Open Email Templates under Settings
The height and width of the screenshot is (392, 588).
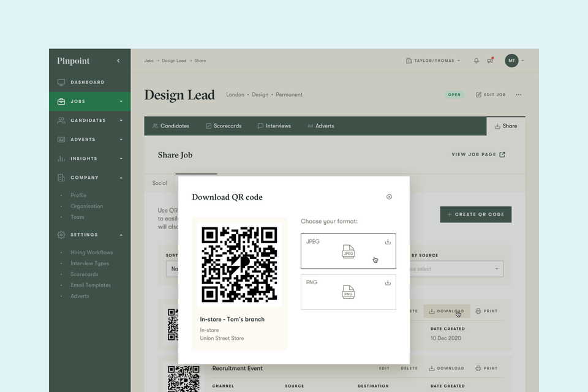coord(91,285)
